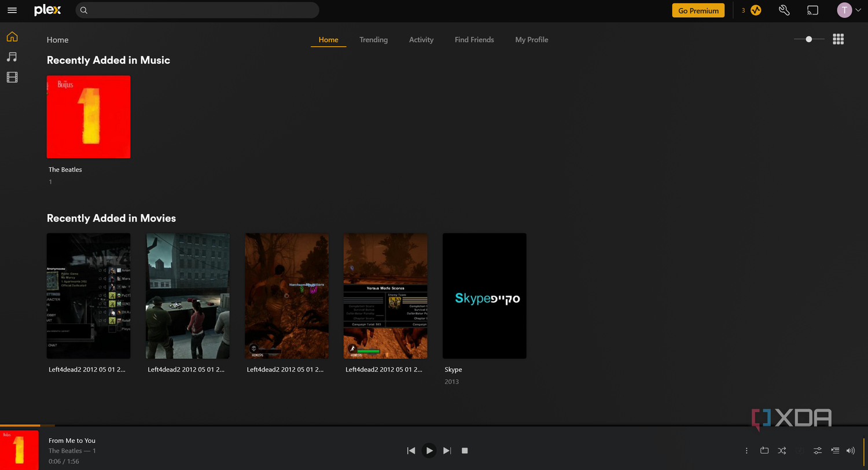Resume playback with the play button
The width and height of the screenshot is (868, 470).
coord(429,450)
